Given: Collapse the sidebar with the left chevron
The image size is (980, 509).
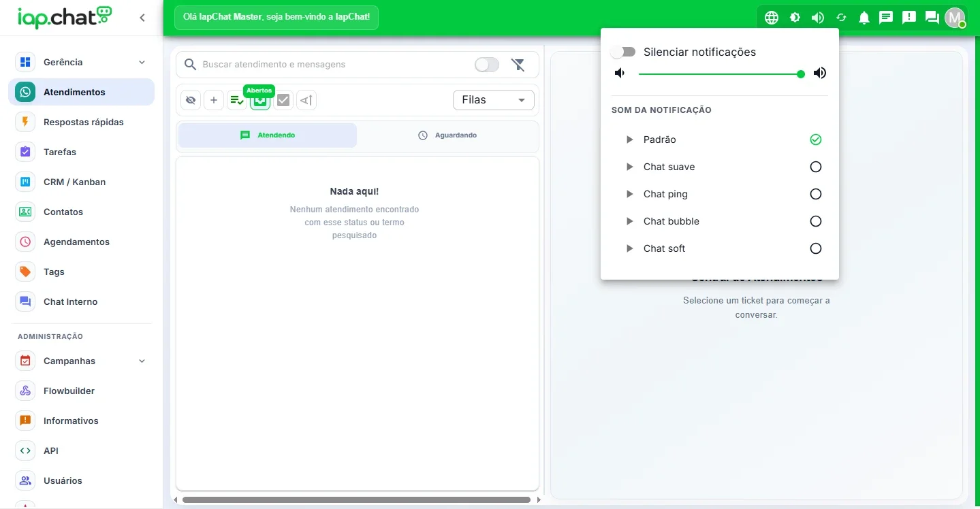Looking at the screenshot, I should [x=142, y=18].
